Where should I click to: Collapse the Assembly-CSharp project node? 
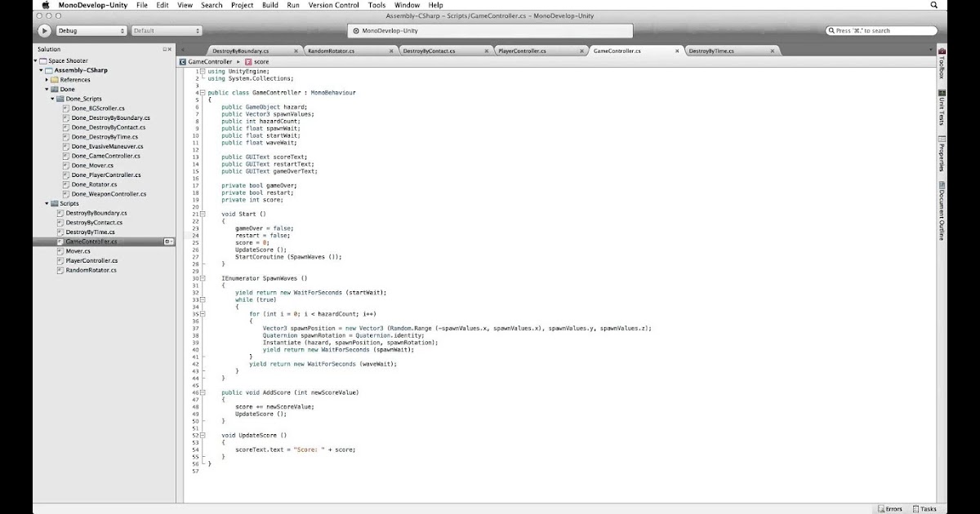42,70
